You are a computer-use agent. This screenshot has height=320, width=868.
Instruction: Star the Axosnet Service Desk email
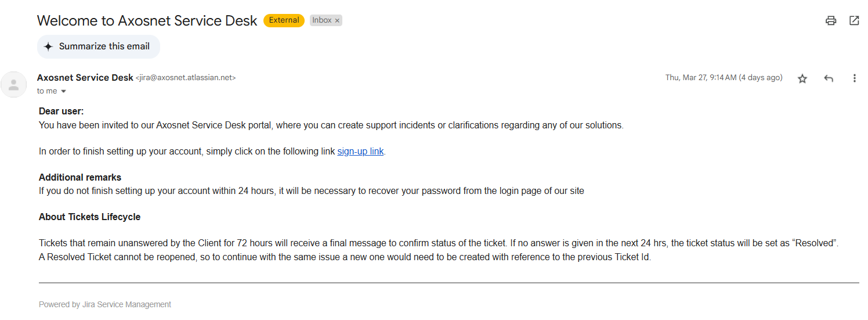(x=802, y=78)
